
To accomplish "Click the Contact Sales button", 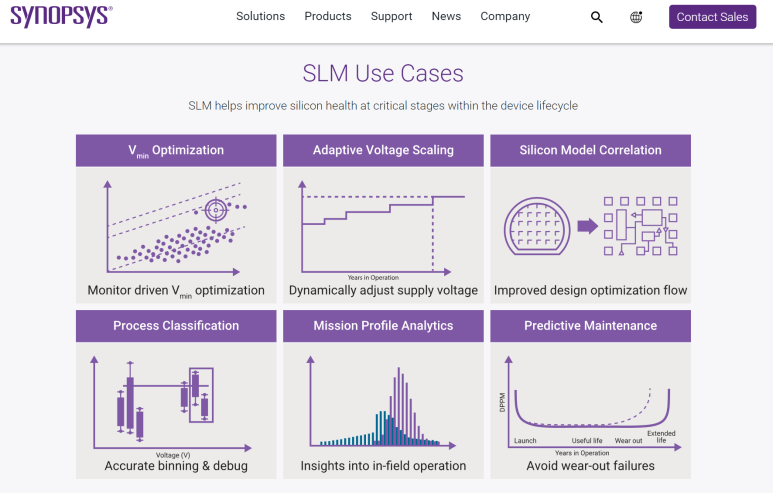I will coord(712,17).
